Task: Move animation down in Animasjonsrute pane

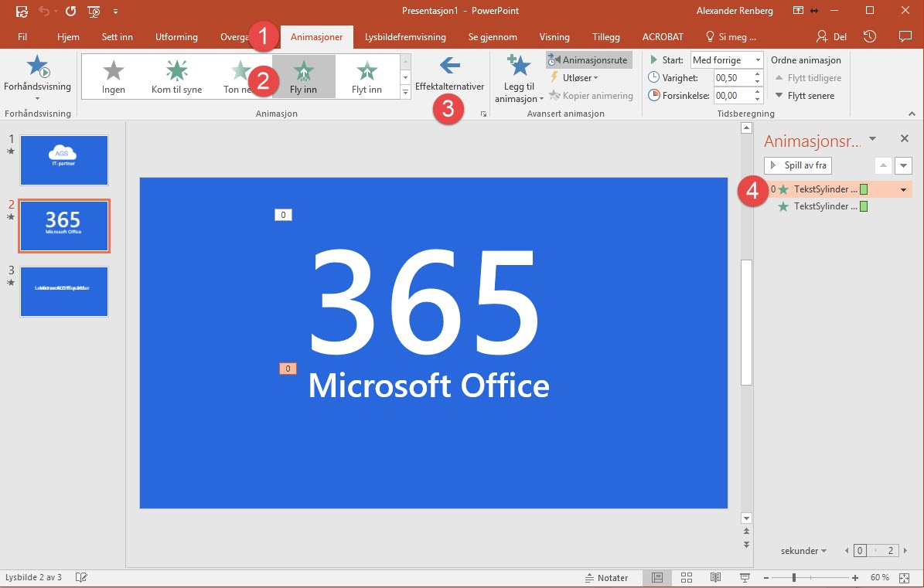Action: [903, 165]
